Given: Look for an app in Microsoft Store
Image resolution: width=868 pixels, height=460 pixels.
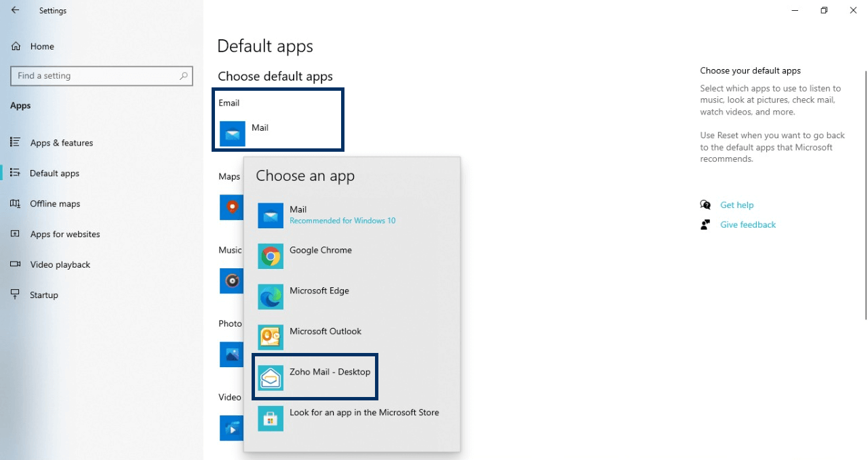Looking at the screenshot, I should click(352, 418).
